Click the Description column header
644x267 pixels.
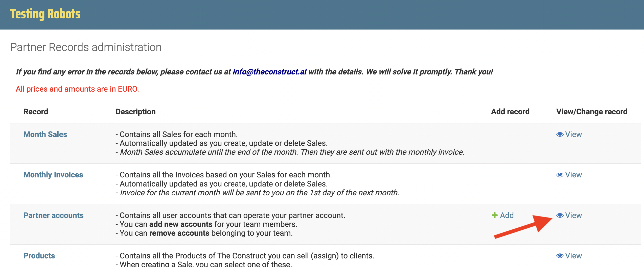click(135, 112)
